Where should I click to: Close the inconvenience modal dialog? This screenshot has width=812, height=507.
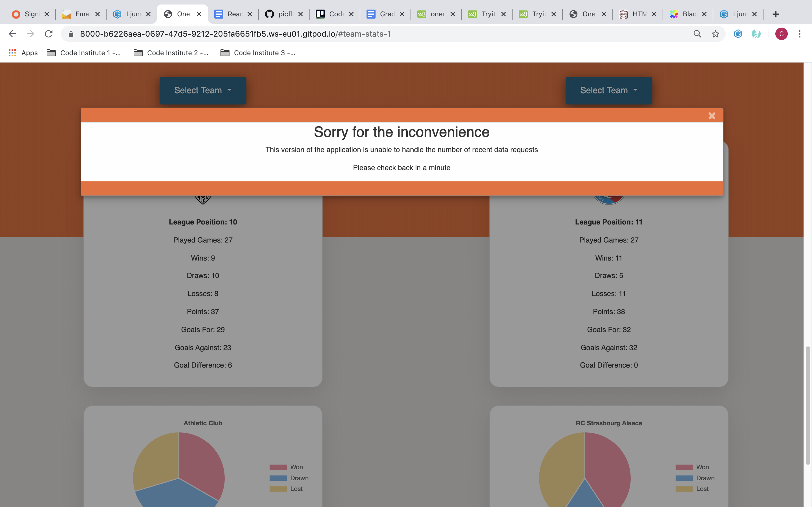click(712, 116)
